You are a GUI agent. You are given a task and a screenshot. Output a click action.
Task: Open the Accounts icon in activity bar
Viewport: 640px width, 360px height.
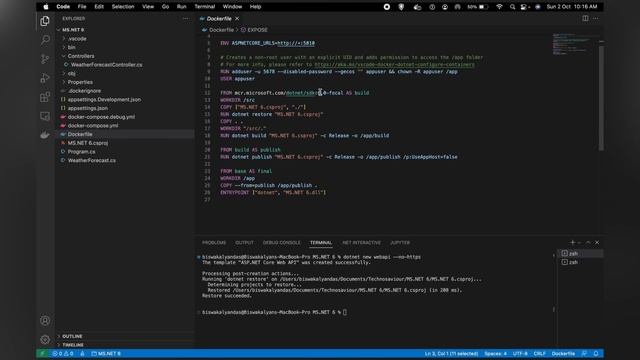point(45,320)
